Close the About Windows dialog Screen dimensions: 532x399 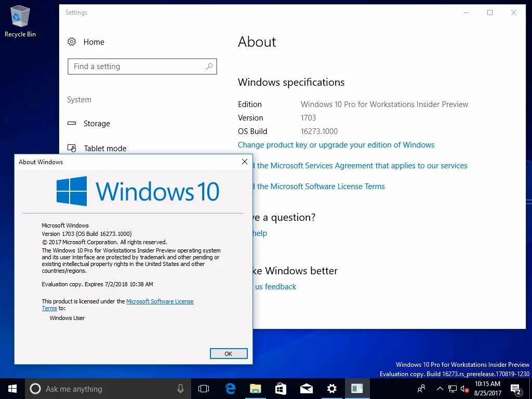click(245, 162)
